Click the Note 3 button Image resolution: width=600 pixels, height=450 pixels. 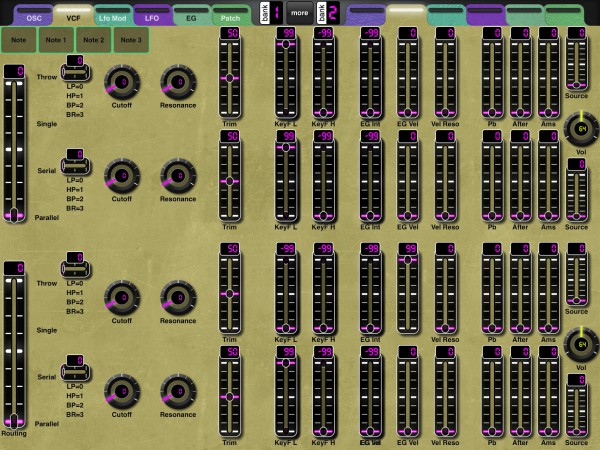pos(131,40)
